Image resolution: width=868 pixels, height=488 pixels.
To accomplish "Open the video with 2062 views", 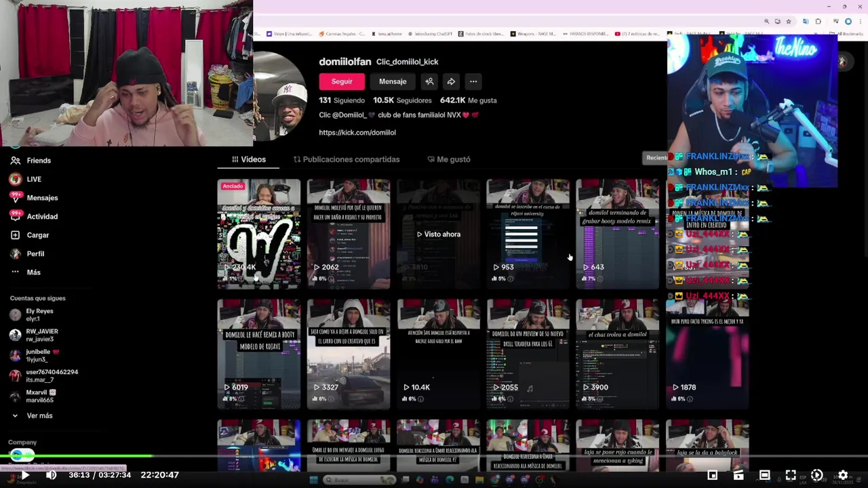I will [x=349, y=234].
